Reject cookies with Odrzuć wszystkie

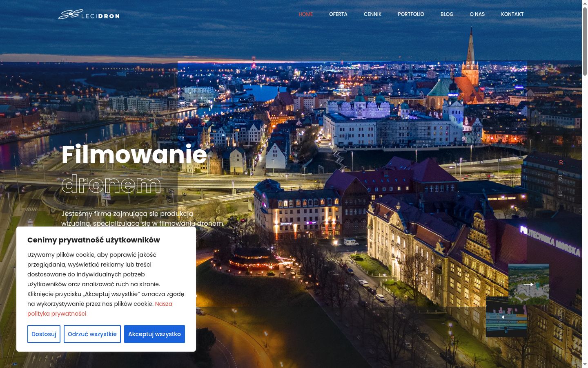pyautogui.click(x=92, y=334)
